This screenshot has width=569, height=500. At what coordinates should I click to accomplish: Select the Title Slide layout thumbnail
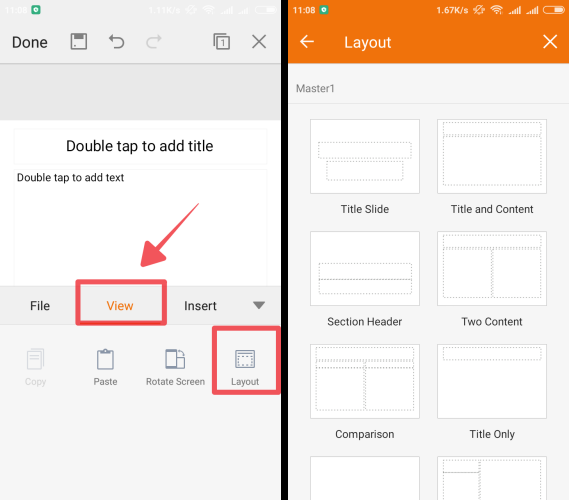click(365, 156)
